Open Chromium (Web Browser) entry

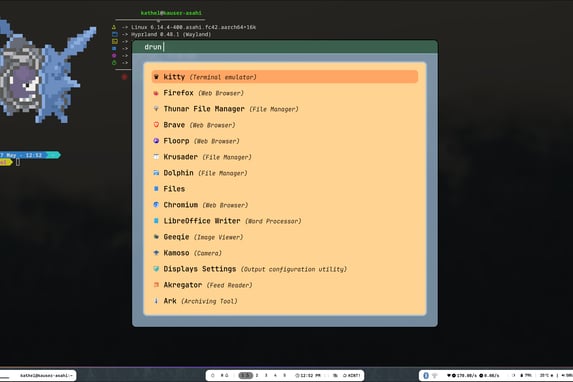click(285, 205)
